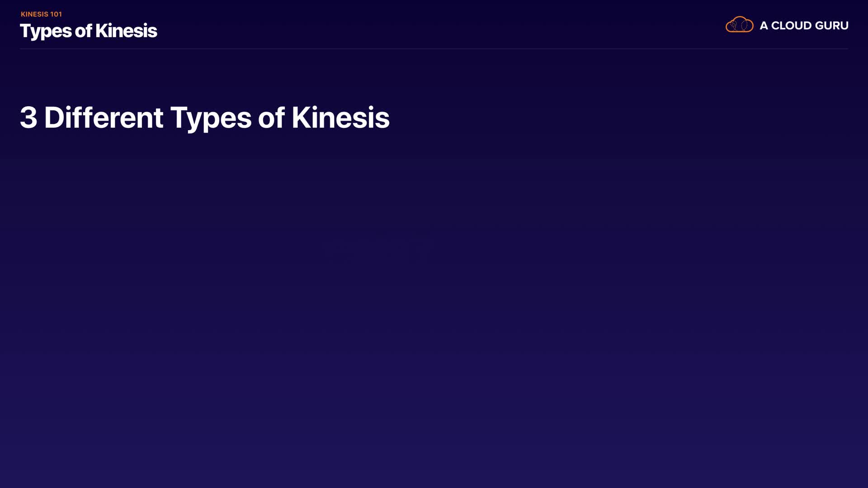Click the word "Kinesis" in the main heading
This screenshot has height=488, width=868.
tap(340, 118)
